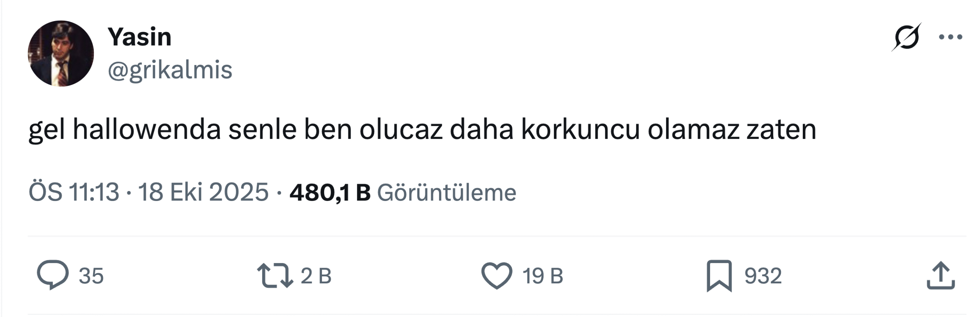Click the word korkuncu in the tweet
Viewport: 980px width, 317px height.
pos(580,129)
